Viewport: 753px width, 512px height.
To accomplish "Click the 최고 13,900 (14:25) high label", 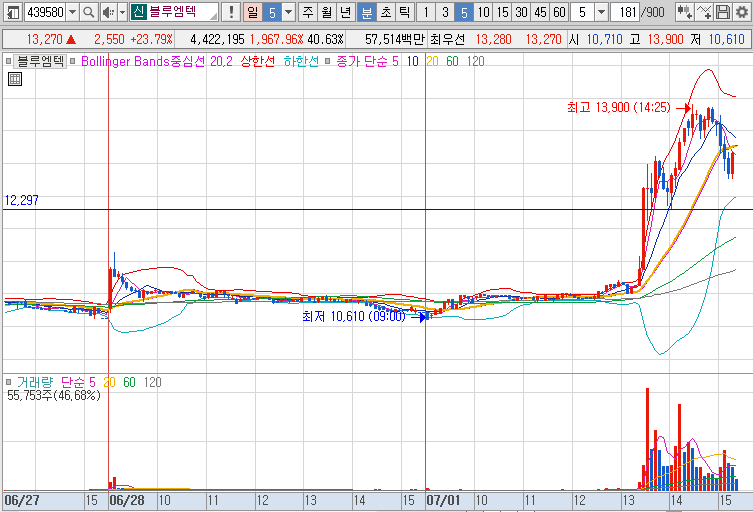I will [x=619, y=107].
